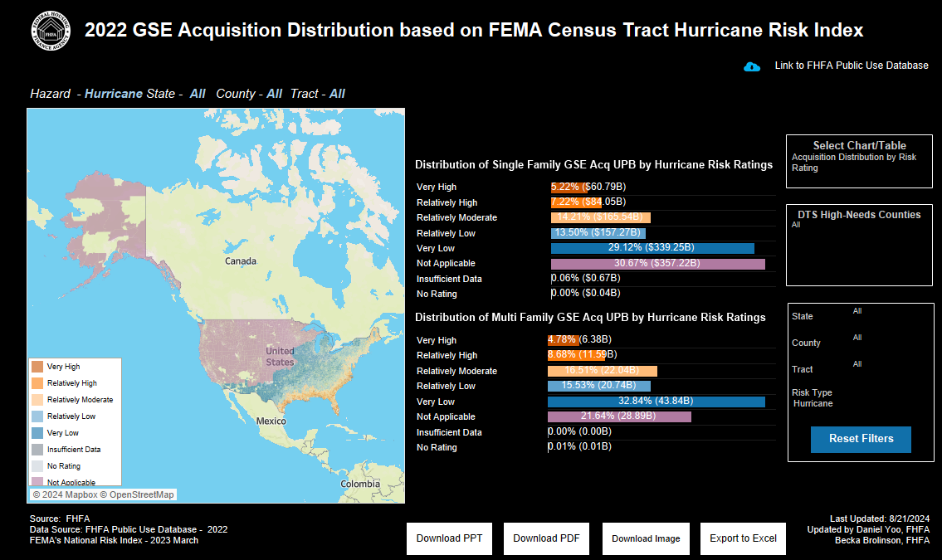Click Single Family Relatively Low 13.50% bar
This screenshot has width=942, height=560.
(598, 233)
